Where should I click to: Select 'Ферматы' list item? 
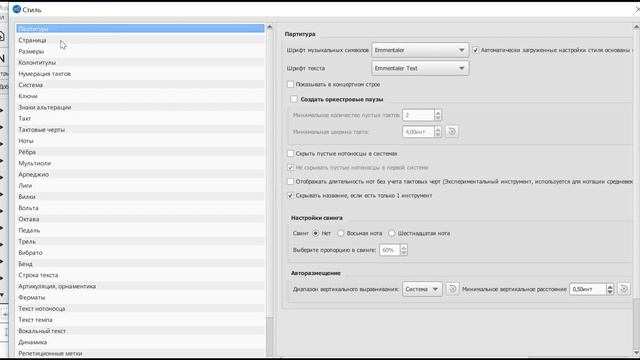tap(140, 297)
